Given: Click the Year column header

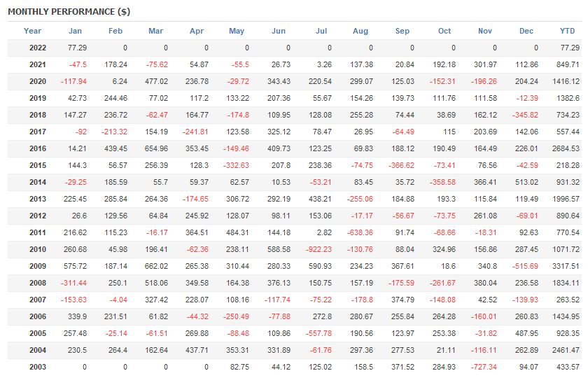Looking at the screenshot, I should (32, 31).
